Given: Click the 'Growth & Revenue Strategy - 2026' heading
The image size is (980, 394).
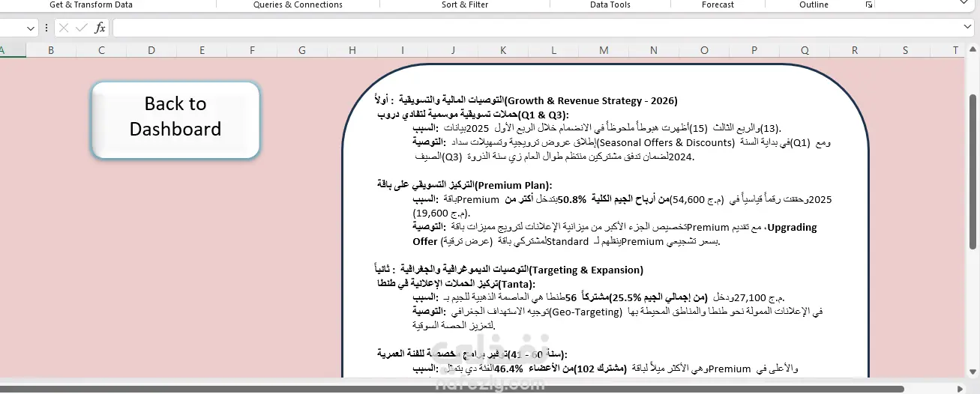Looking at the screenshot, I should 526,100.
